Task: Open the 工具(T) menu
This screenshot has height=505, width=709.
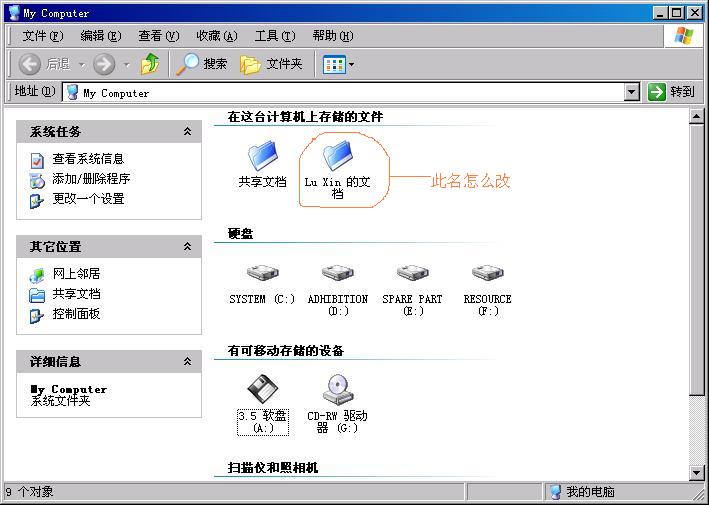Action: tap(274, 36)
